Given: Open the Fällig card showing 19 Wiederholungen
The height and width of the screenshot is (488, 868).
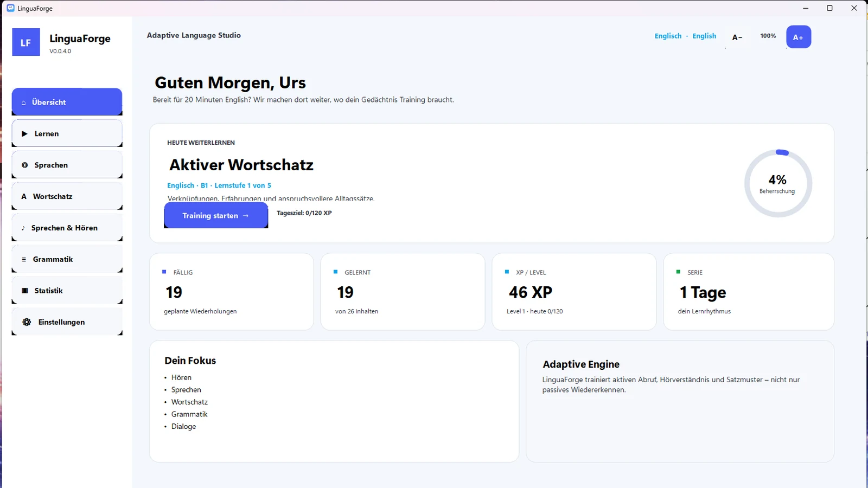Looking at the screenshot, I should [232, 292].
